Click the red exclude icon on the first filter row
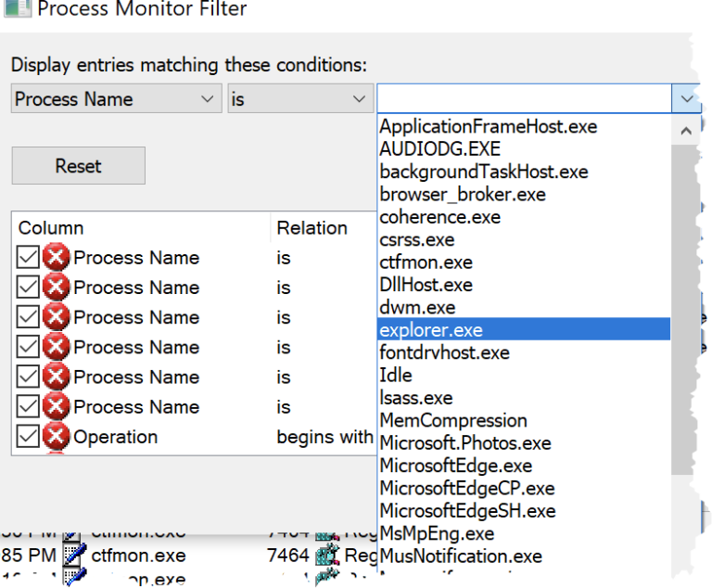712x588 pixels. click(x=57, y=258)
